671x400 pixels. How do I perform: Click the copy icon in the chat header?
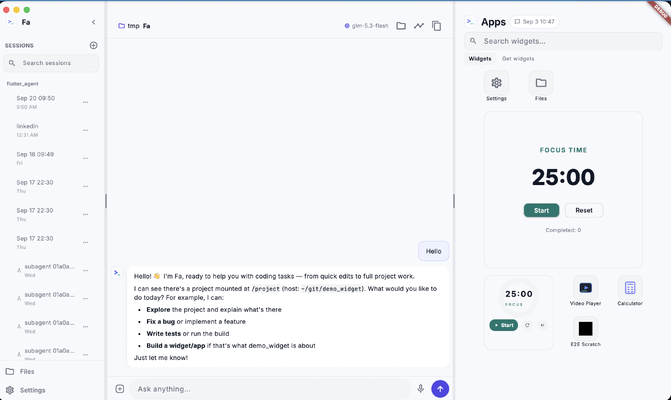[436, 26]
